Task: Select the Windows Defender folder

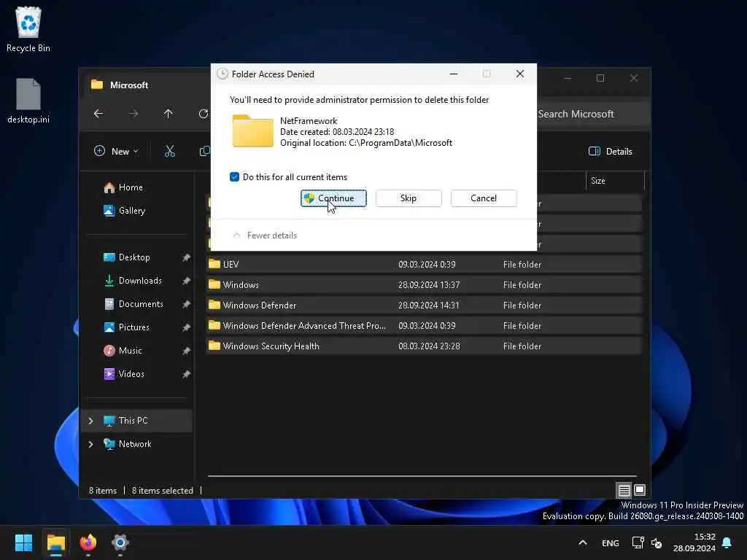Action: 424,306
